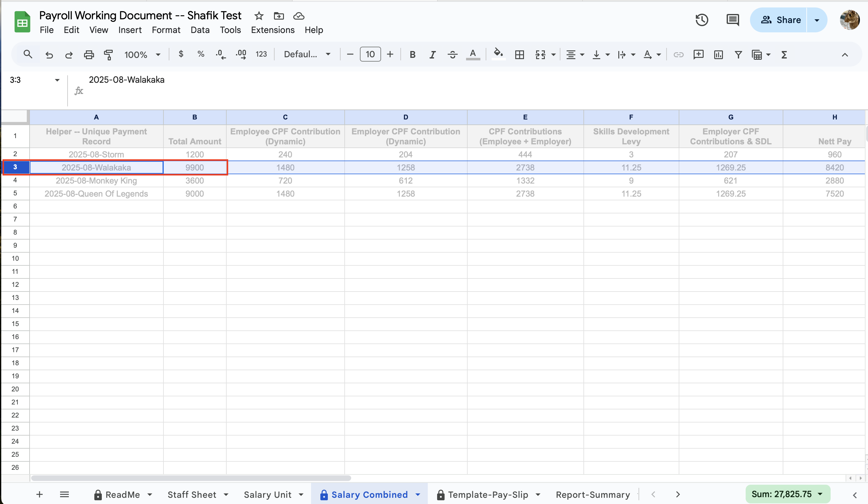Open the File menu
868x504 pixels.
click(x=46, y=30)
